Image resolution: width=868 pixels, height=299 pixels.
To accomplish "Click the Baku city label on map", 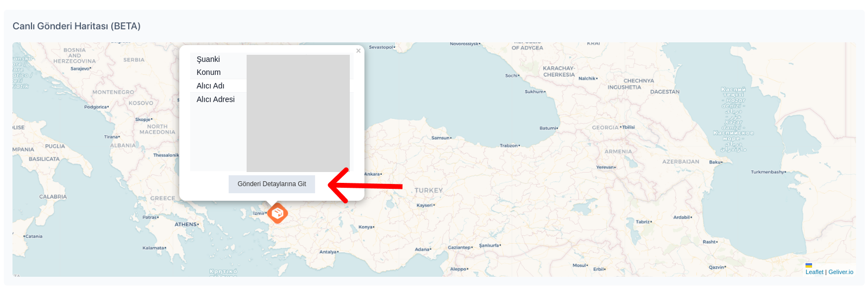I will pyautogui.click(x=715, y=162).
